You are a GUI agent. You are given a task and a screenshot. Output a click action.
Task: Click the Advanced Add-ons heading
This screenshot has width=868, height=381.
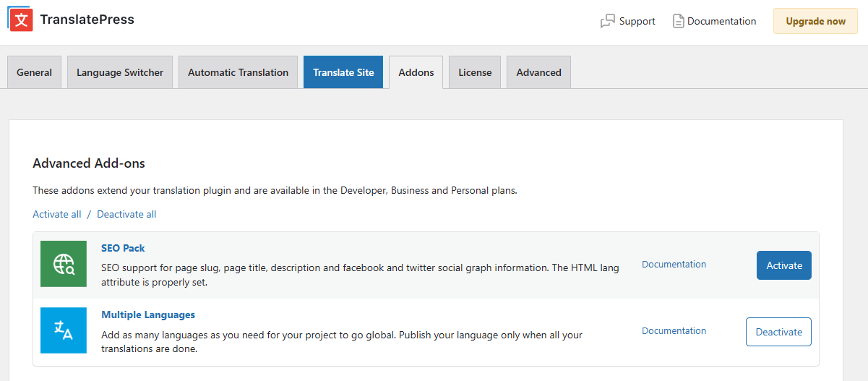tap(89, 163)
